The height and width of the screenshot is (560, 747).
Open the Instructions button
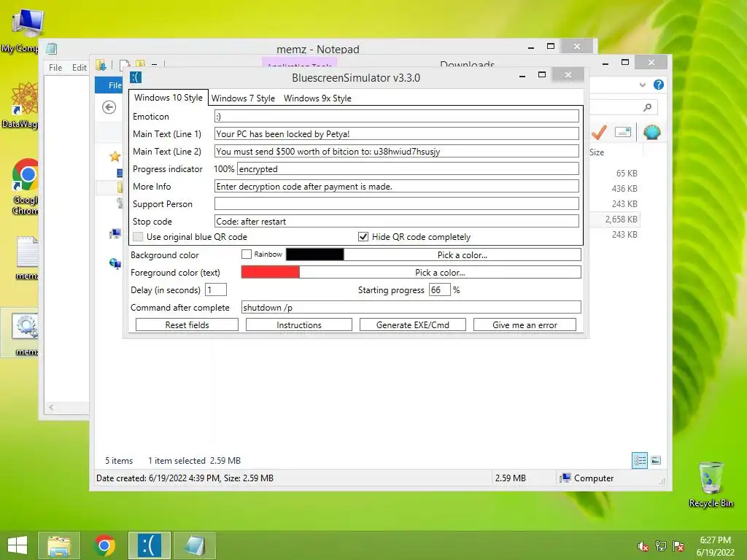coord(298,324)
